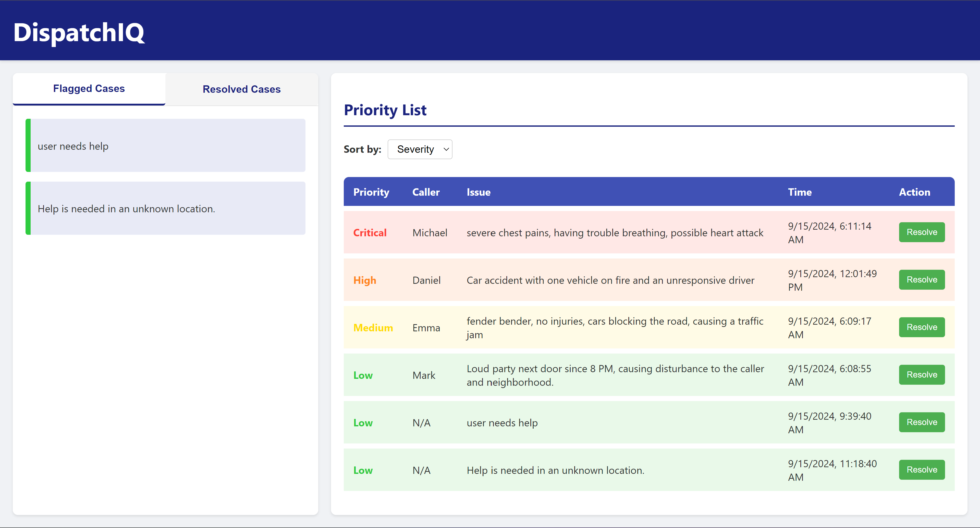The height and width of the screenshot is (528, 980).
Task: Click the Time column header
Action: (799, 192)
